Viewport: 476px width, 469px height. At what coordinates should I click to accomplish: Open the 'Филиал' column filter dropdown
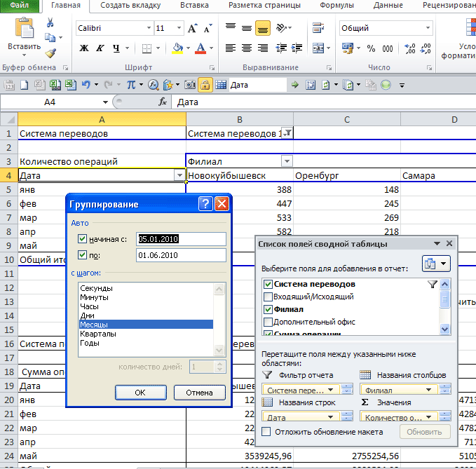[287, 161]
